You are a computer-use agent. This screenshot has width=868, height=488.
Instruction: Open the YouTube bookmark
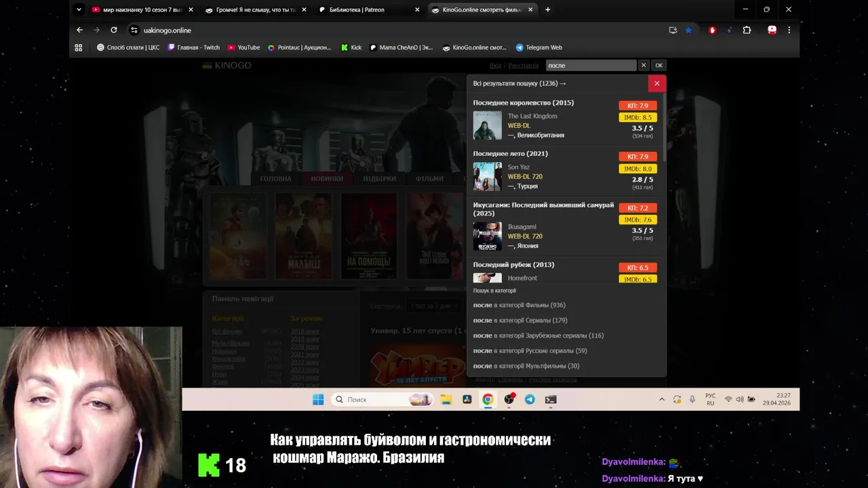(x=243, y=47)
